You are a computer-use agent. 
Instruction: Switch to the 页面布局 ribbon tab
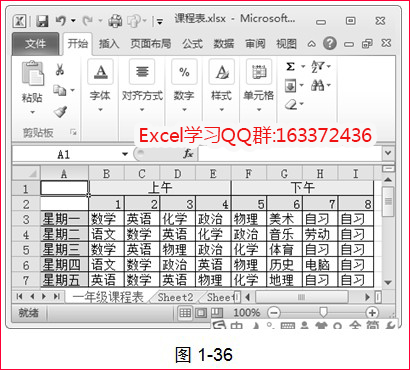click(x=150, y=44)
